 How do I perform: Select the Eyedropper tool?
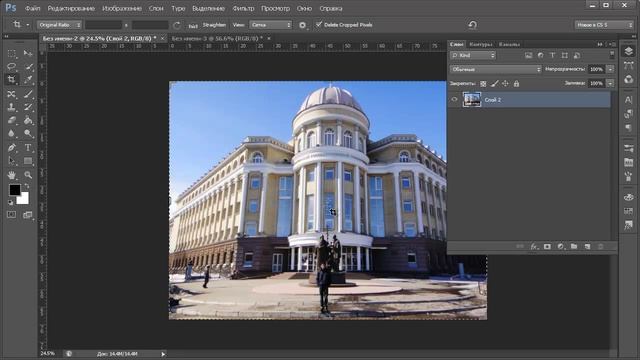pyautogui.click(x=28, y=80)
